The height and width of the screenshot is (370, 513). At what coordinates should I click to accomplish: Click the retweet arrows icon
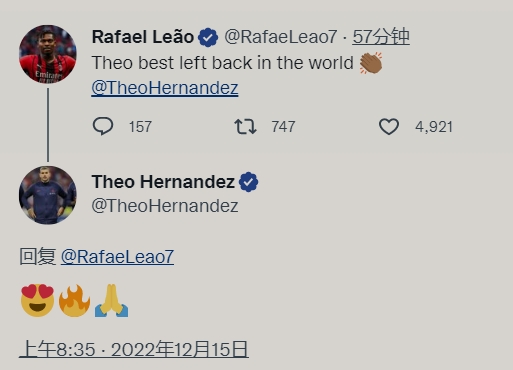point(245,127)
